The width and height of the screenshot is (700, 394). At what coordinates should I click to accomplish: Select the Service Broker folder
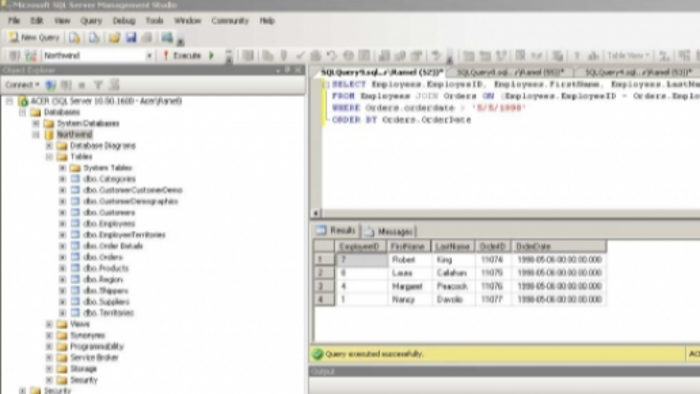click(94, 358)
